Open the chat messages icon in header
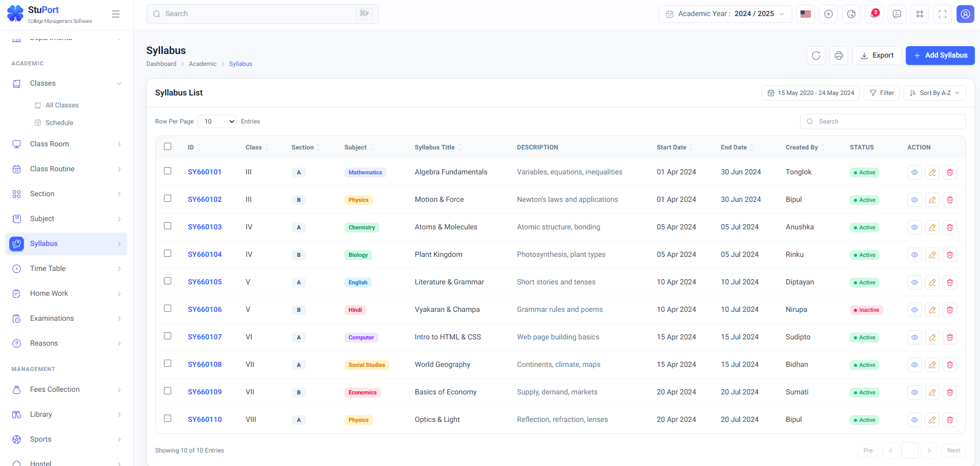The image size is (980, 466). coord(897,14)
